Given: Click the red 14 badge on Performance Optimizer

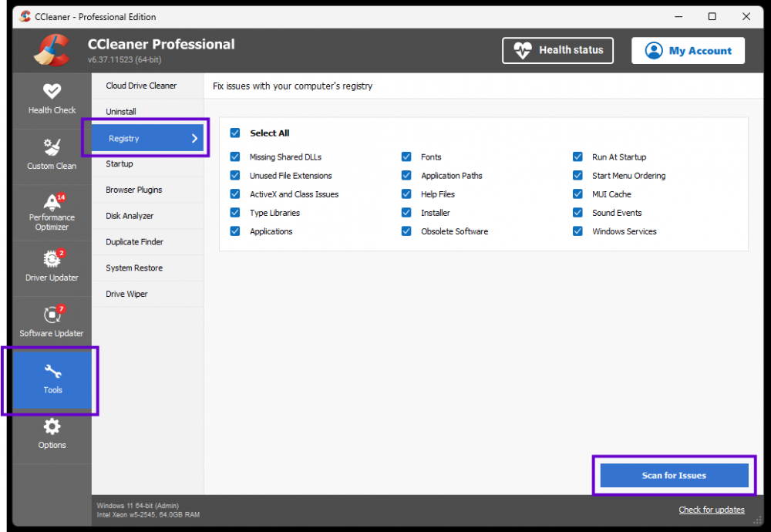Looking at the screenshot, I should (x=61, y=197).
